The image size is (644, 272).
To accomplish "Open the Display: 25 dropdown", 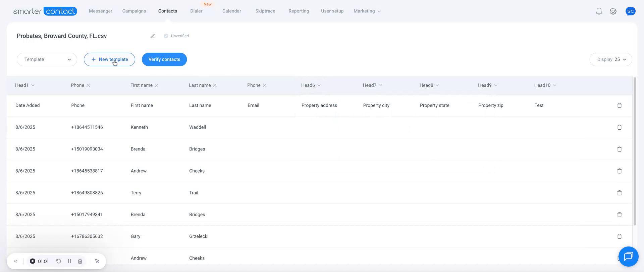I will click(x=611, y=59).
